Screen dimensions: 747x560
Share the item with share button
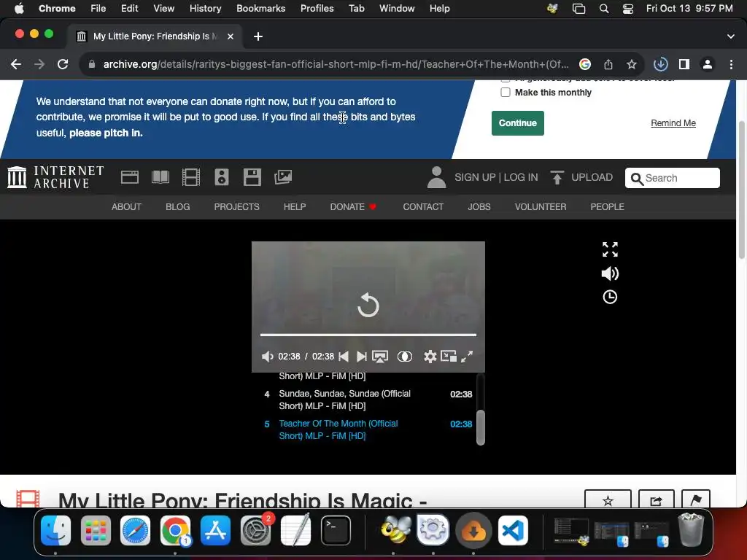click(656, 499)
